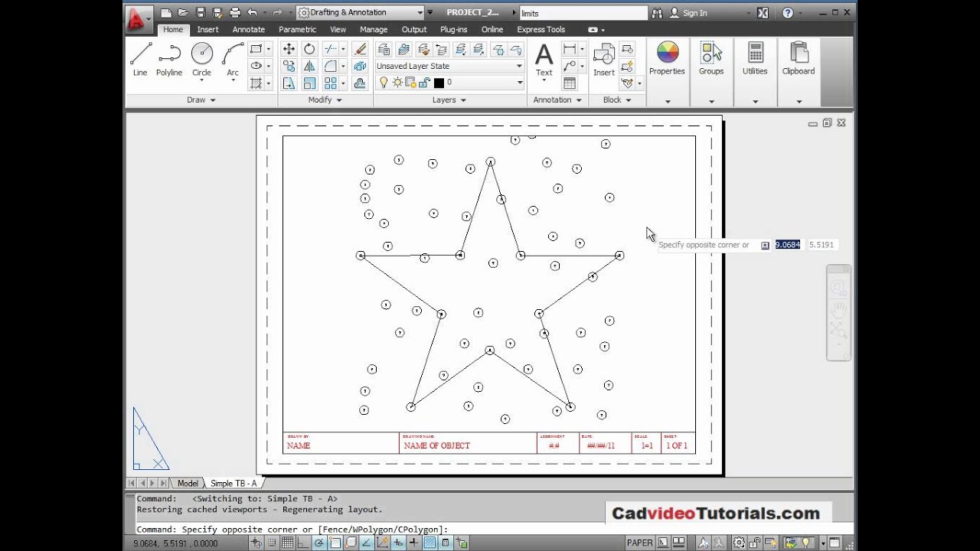Expand the Draw panel
980x551 pixels.
click(201, 100)
